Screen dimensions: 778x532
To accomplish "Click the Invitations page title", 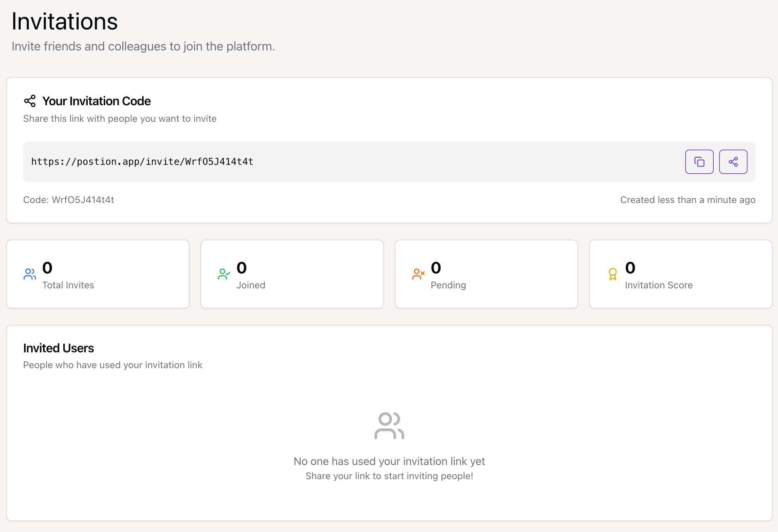I will [64, 22].
